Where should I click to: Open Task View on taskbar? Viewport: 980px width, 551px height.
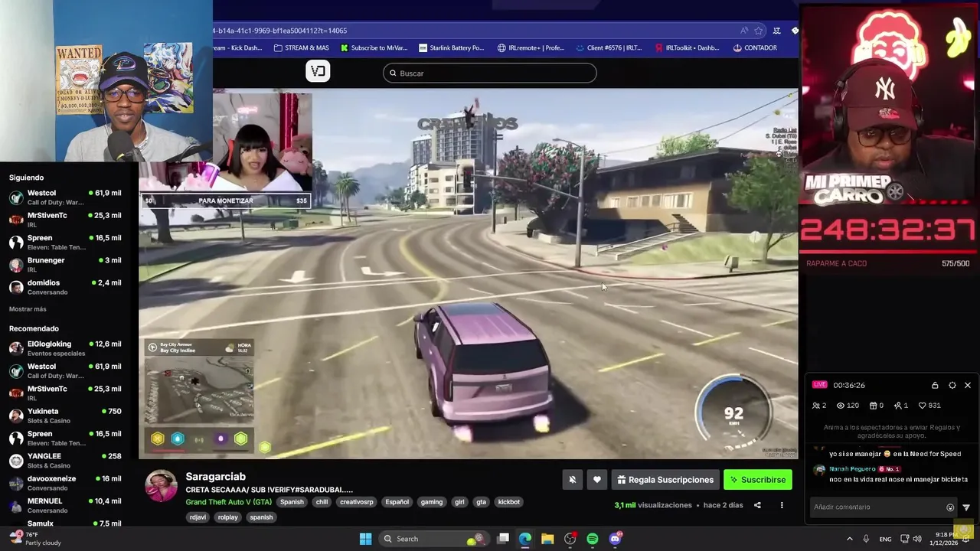tap(503, 539)
